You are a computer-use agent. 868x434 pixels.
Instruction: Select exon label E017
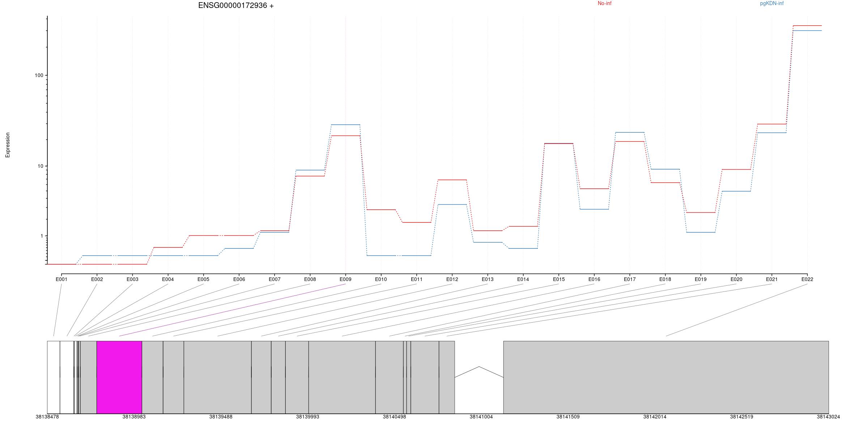pyautogui.click(x=630, y=279)
